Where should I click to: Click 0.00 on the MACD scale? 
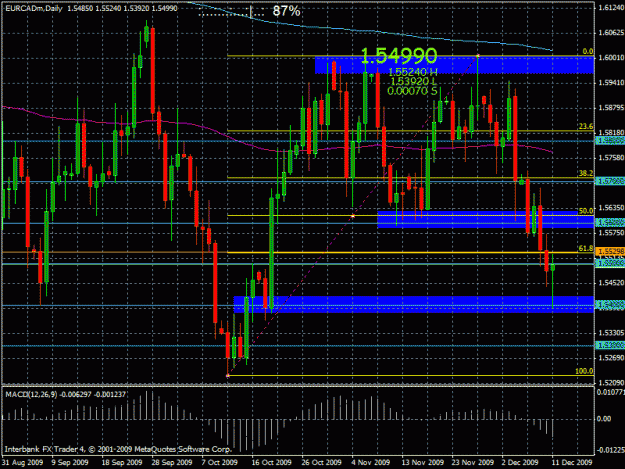[604, 419]
